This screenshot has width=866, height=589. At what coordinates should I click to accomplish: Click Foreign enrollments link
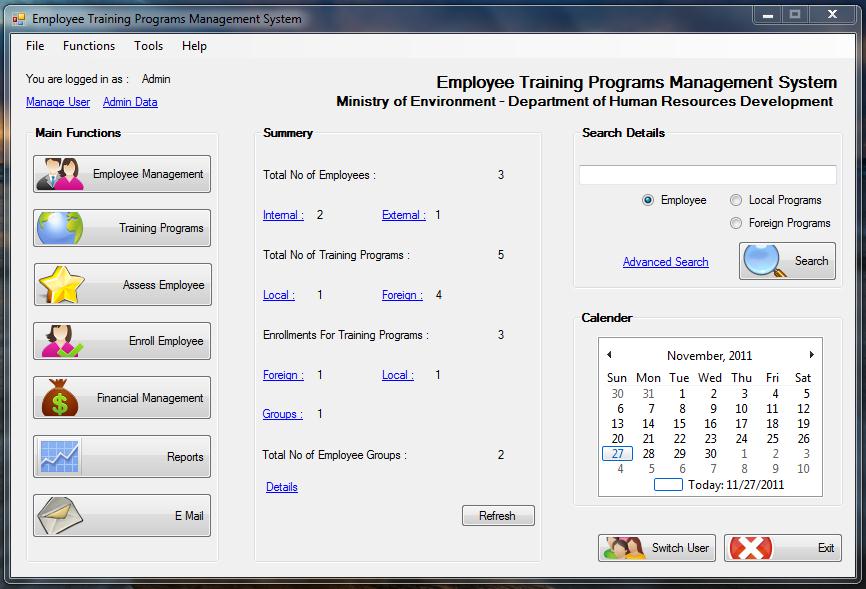tap(283, 375)
